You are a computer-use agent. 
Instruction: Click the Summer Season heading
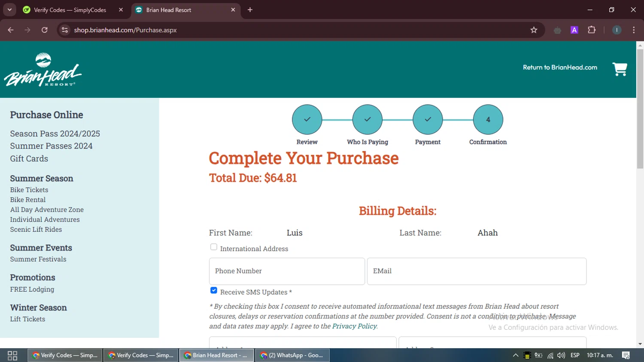[42, 178]
